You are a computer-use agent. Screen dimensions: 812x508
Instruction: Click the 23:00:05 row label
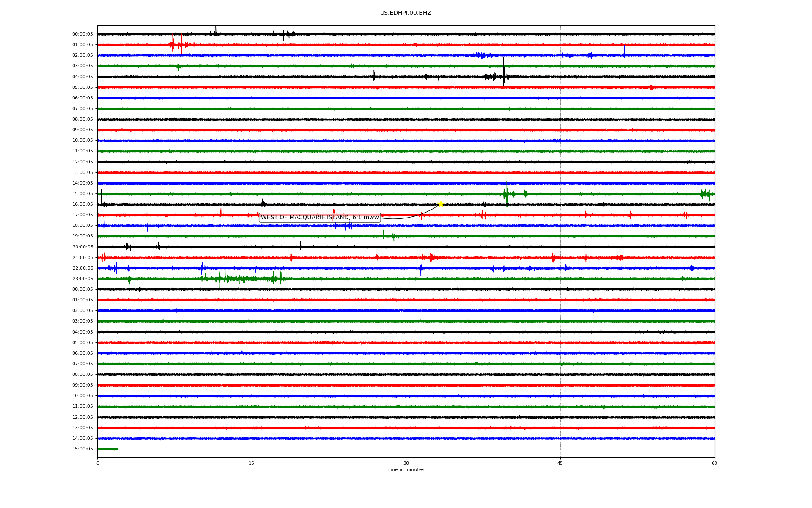coord(82,279)
